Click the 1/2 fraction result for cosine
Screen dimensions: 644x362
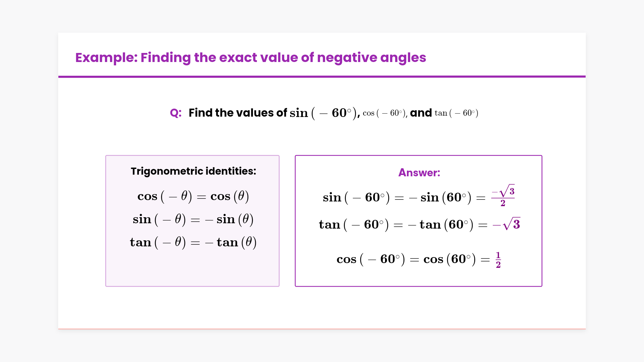(x=498, y=260)
